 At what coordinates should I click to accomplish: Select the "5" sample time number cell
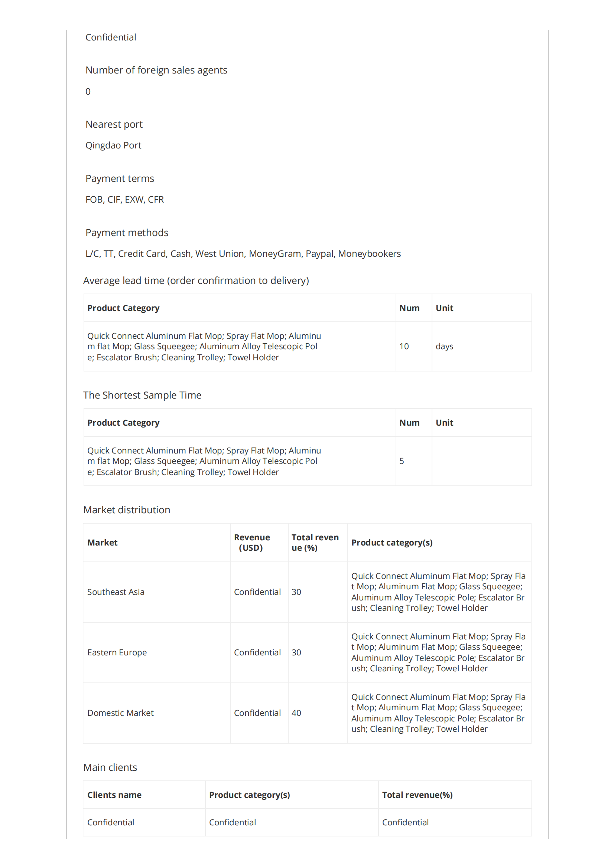tap(402, 461)
